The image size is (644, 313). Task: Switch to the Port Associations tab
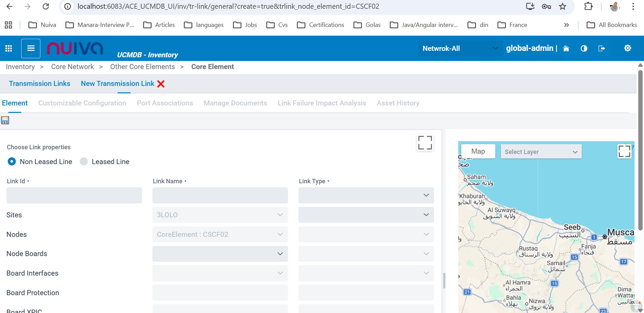pos(165,103)
